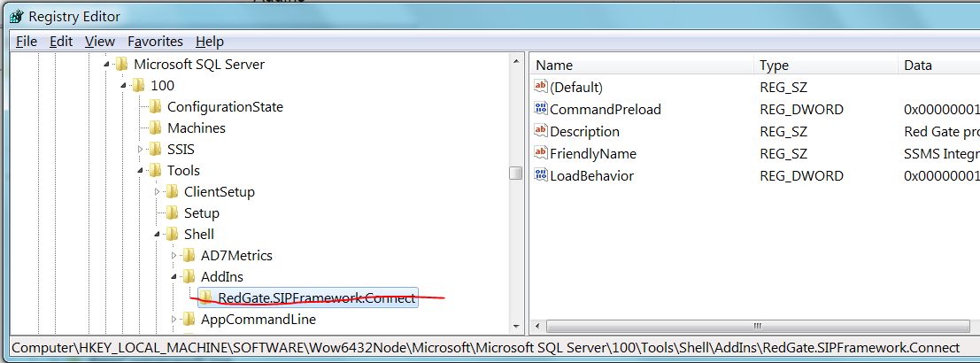980x363 pixels.
Task: Click the RedGate.SIPFramework.Connect folder icon
Action: click(x=205, y=297)
